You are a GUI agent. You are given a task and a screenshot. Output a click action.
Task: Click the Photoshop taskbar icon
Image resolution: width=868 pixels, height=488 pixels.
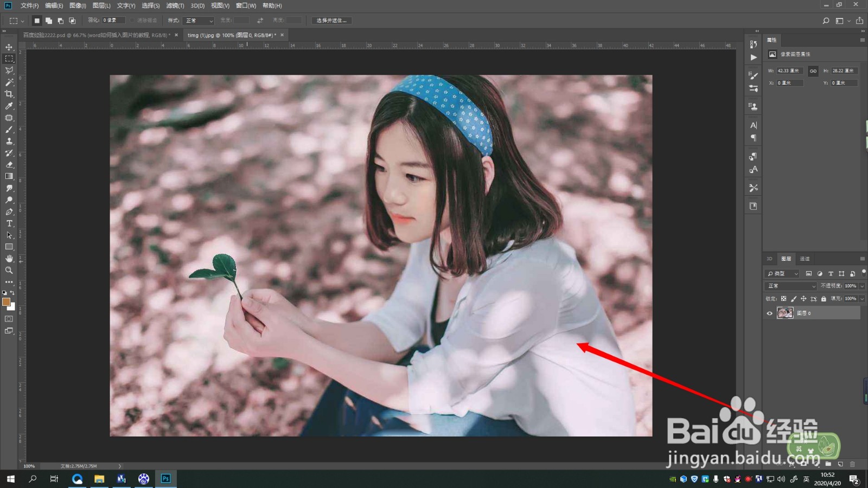pos(165,479)
